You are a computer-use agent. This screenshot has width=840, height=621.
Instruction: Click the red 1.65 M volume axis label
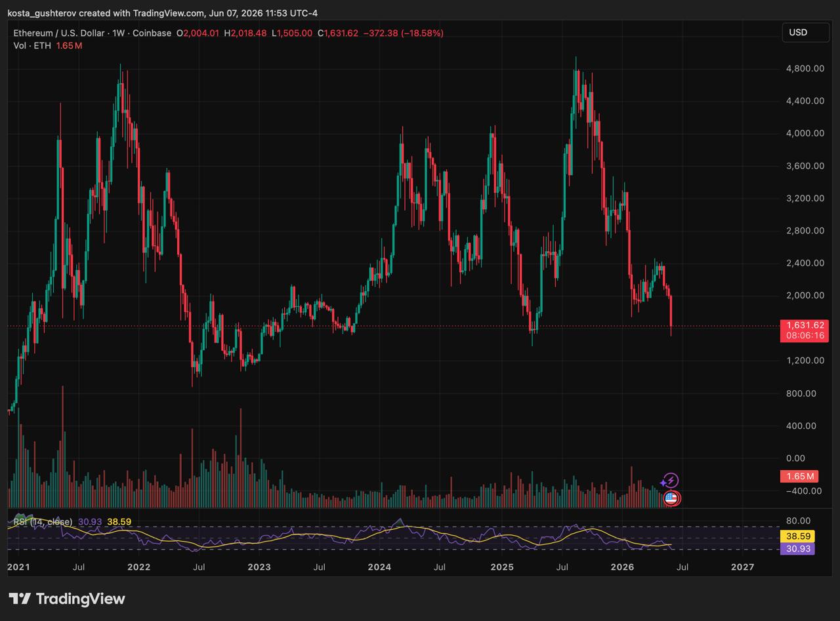coord(799,477)
